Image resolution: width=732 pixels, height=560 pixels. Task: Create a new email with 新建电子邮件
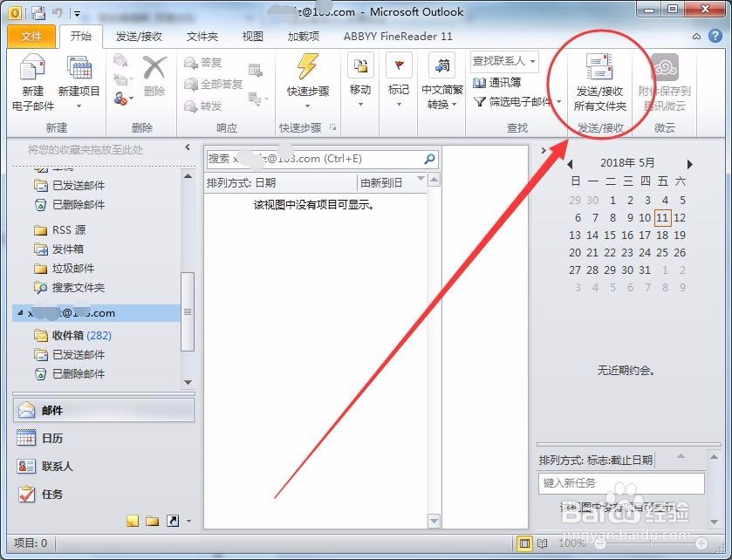coord(32,83)
